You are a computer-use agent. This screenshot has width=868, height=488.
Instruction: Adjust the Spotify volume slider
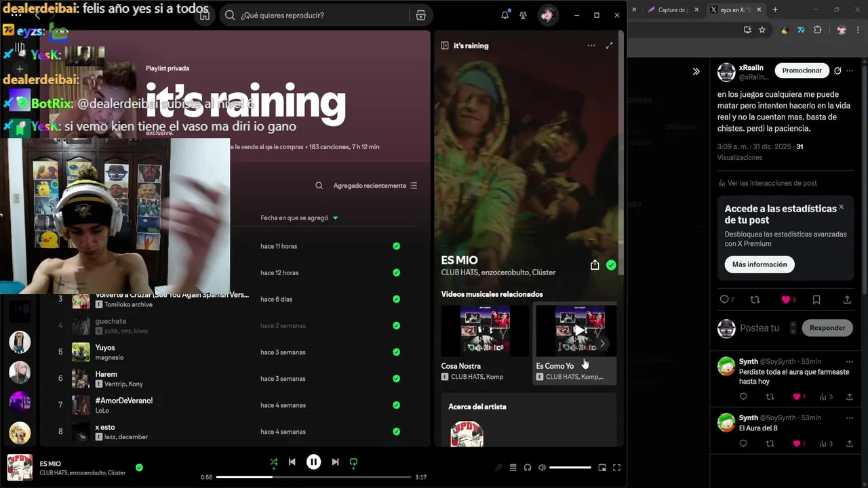pyautogui.click(x=570, y=468)
